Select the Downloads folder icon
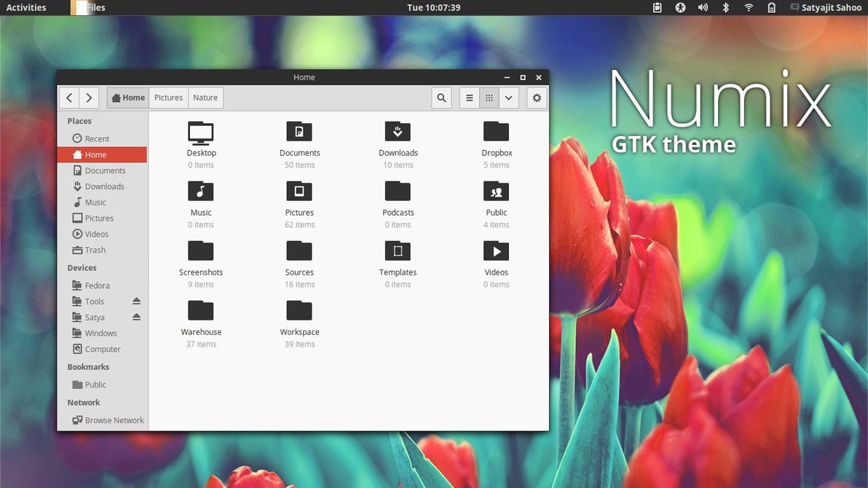 398,132
